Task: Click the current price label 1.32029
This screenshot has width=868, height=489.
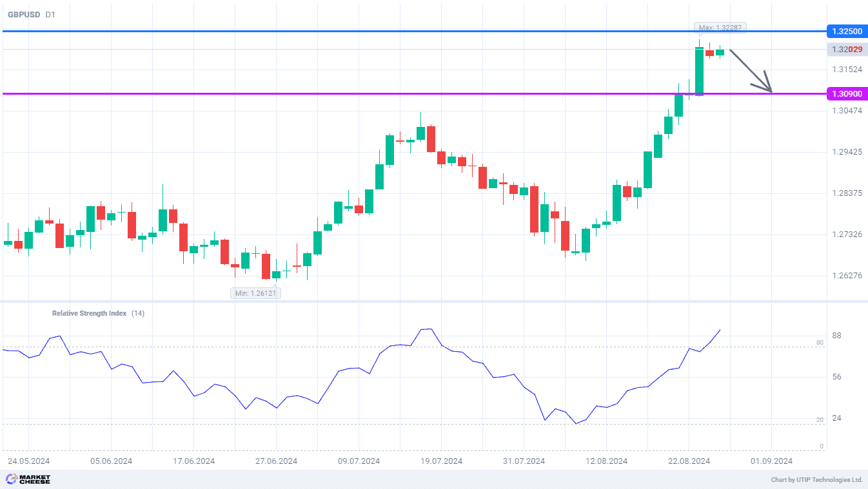Action: click(847, 50)
